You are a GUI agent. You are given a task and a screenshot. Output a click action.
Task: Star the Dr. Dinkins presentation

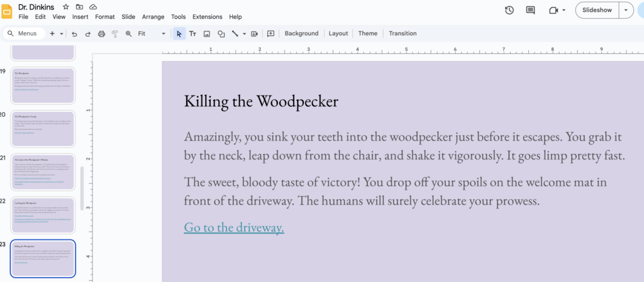(66, 7)
